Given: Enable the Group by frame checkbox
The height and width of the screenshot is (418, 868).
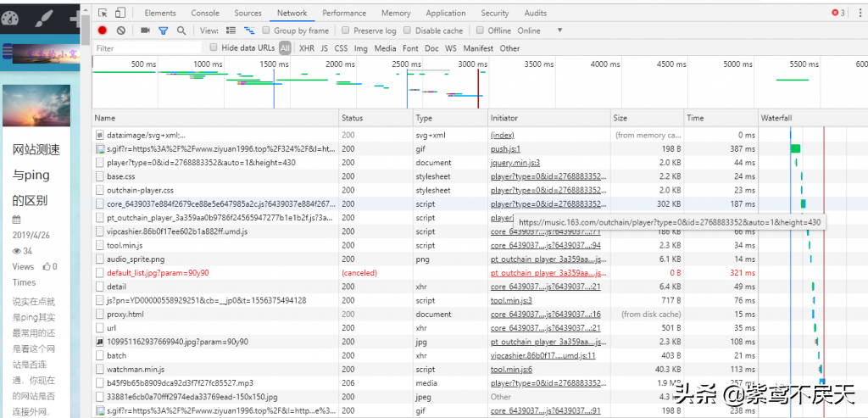Looking at the screenshot, I should 266,31.
